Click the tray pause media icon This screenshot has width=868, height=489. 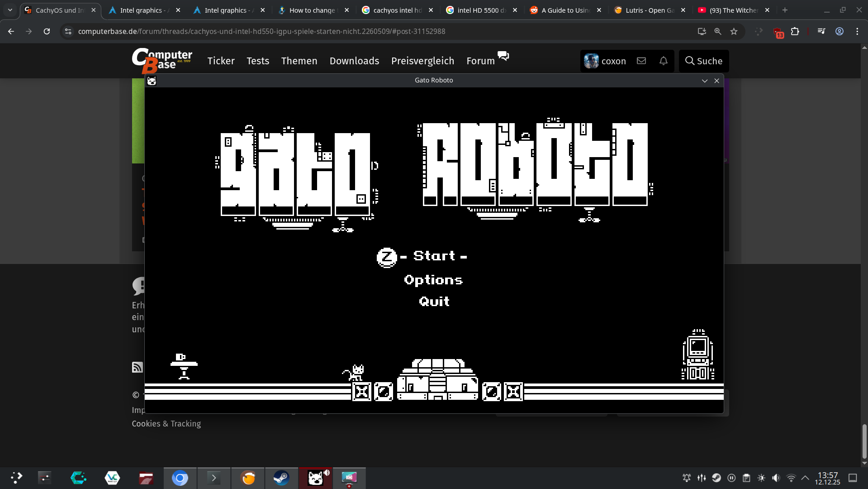(x=731, y=478)
